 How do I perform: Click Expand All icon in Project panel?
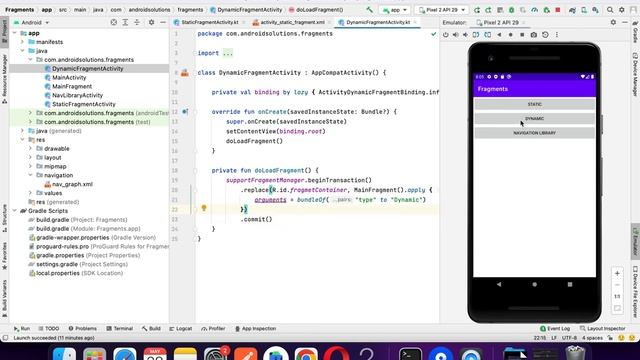(x=125, y=22)
